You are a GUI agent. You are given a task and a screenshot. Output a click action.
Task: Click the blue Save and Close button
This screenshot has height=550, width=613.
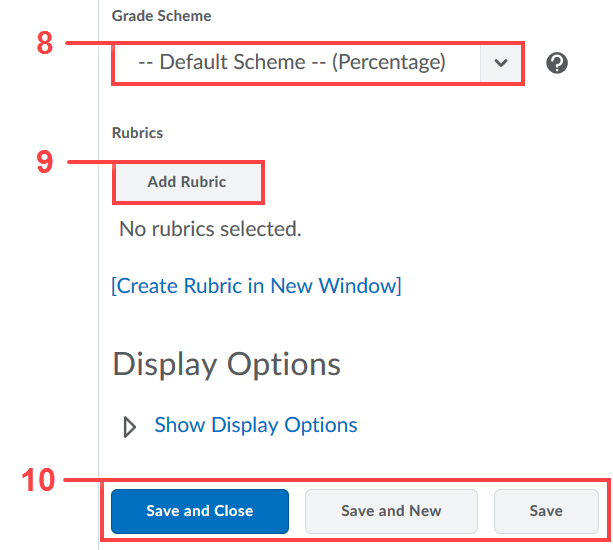pos(200,511)
